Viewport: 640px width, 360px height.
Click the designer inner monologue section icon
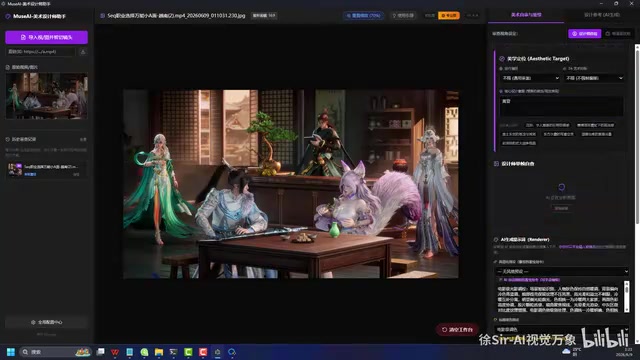[x=496, y=164]
